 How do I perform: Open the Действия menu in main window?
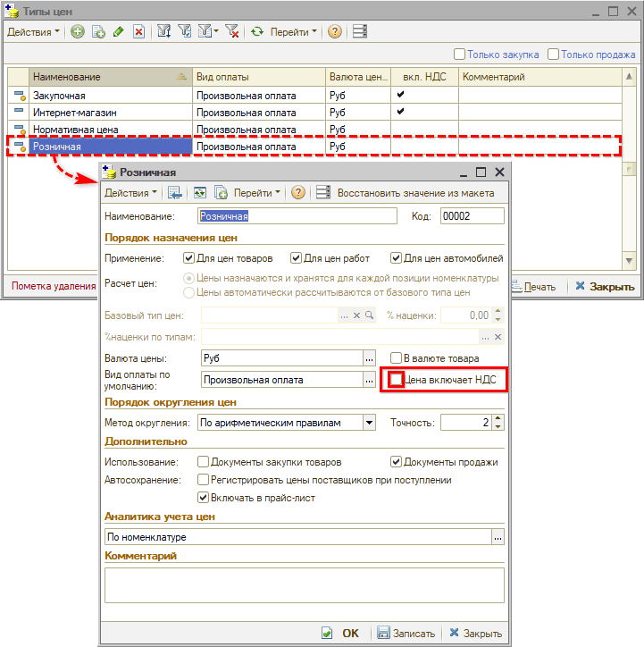pyautogui.click(x=34, y=31)
